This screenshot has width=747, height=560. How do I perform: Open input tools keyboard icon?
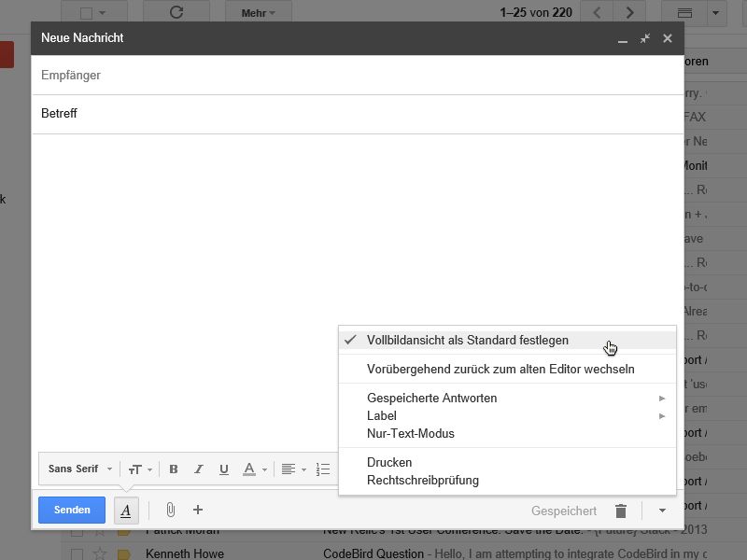click(684, 13)
